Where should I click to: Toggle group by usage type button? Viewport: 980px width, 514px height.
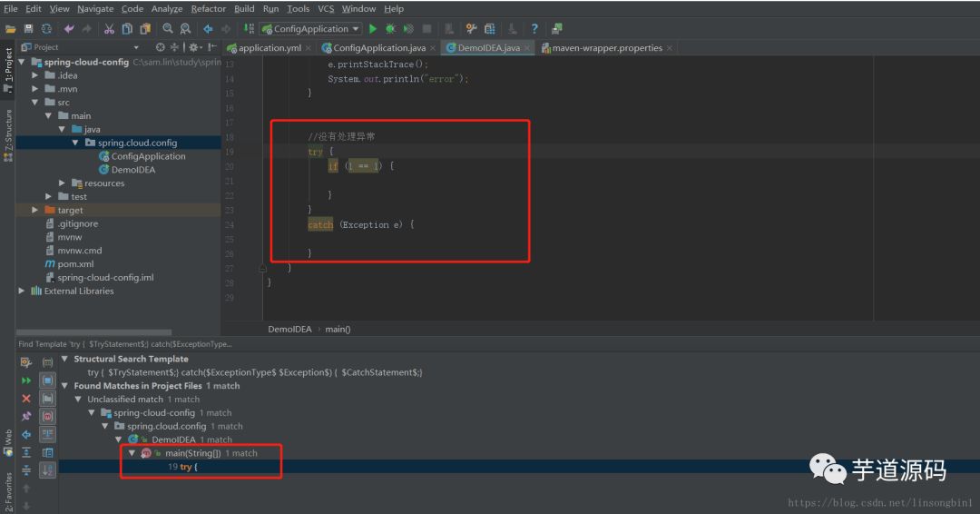coord(47,362)
